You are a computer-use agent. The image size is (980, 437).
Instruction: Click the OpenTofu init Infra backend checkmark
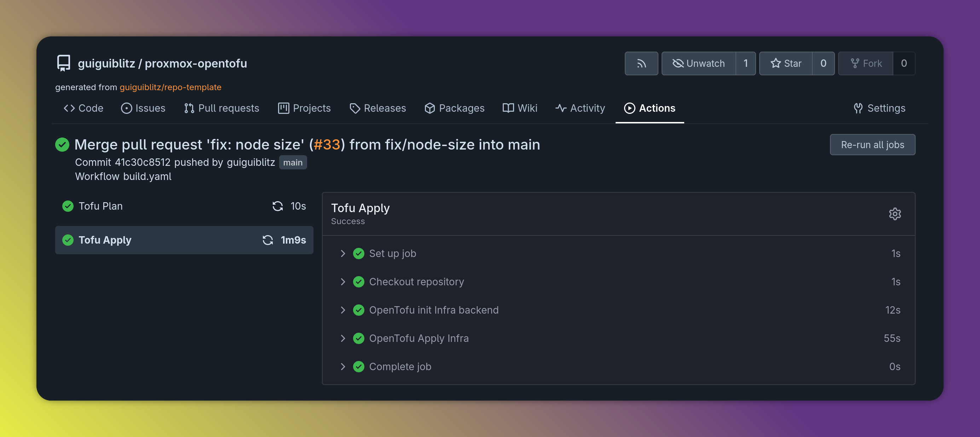coord(358,310)
